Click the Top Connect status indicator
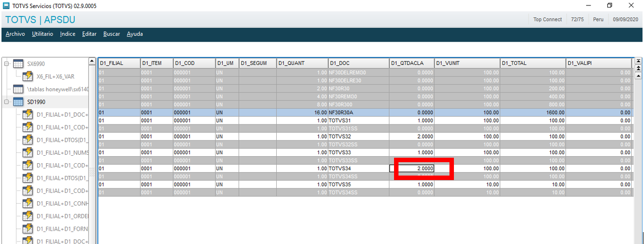Image resolution: width=644 pixels, height=244 pixels. point(547,19)
